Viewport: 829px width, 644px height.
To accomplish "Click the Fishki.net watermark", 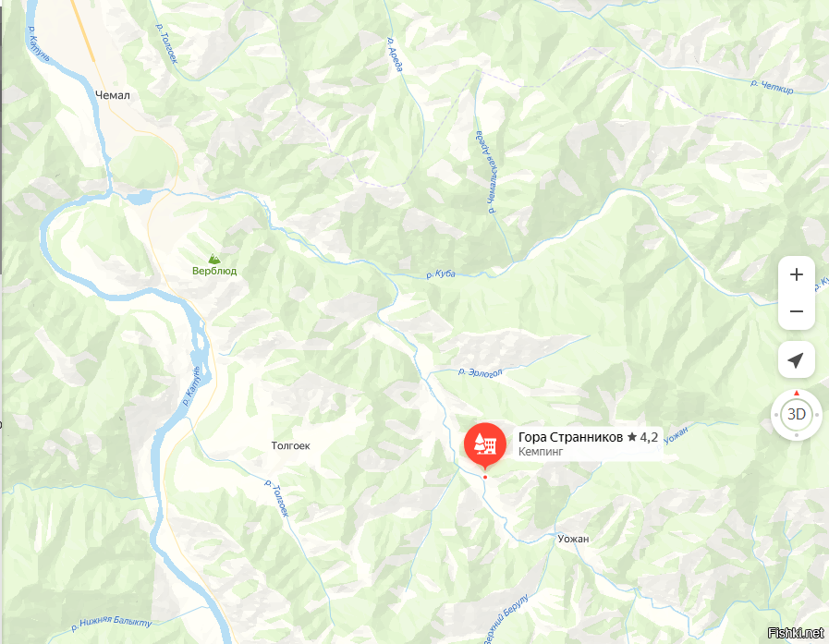I will coord(795,633).
